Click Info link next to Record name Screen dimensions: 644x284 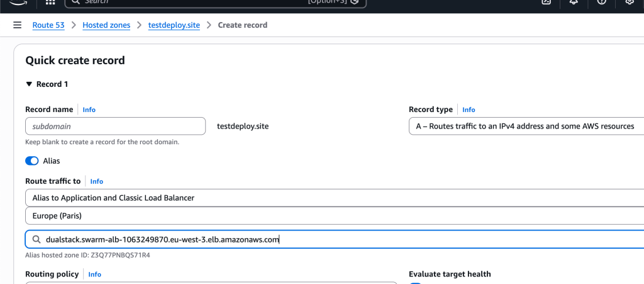click(x=89, y=110)
